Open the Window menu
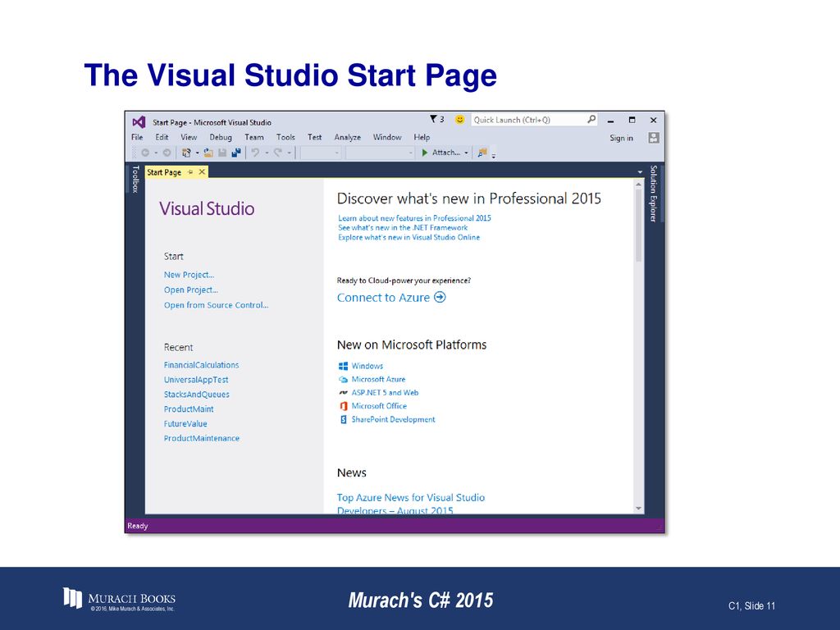 pyautogui.click(x=387, y=137)
